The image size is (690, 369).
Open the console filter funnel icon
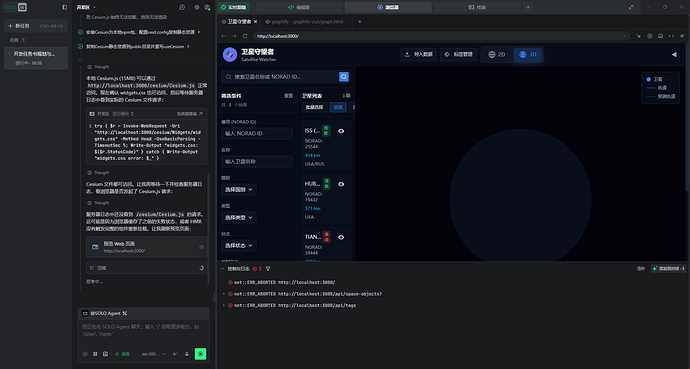coord(268,269)
